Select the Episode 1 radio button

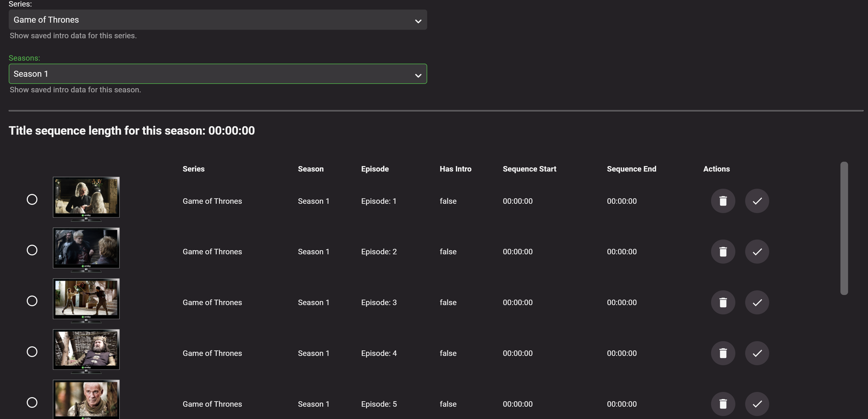pyautogui.click(x=32, y=199)
